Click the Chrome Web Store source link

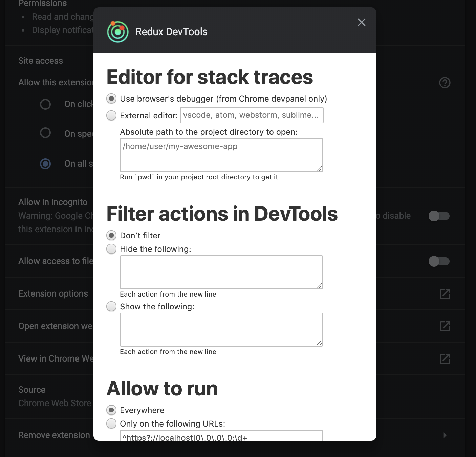click(x=55, y=403)
